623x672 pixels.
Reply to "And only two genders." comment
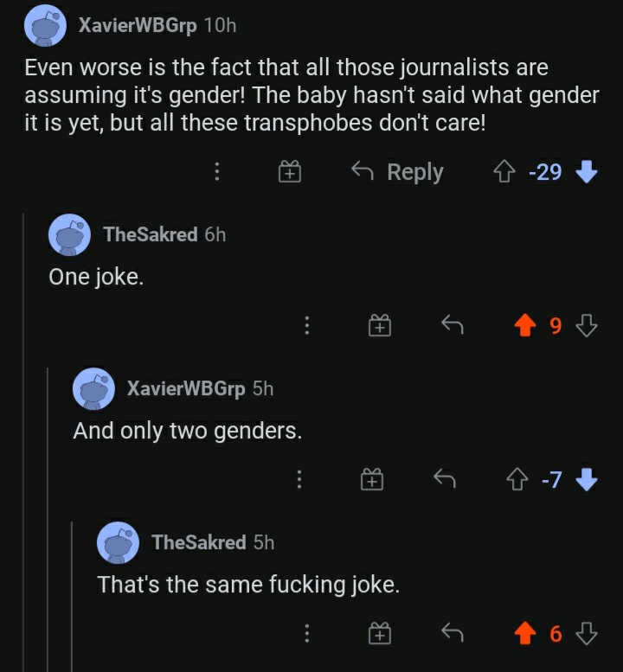coord(446,479)
